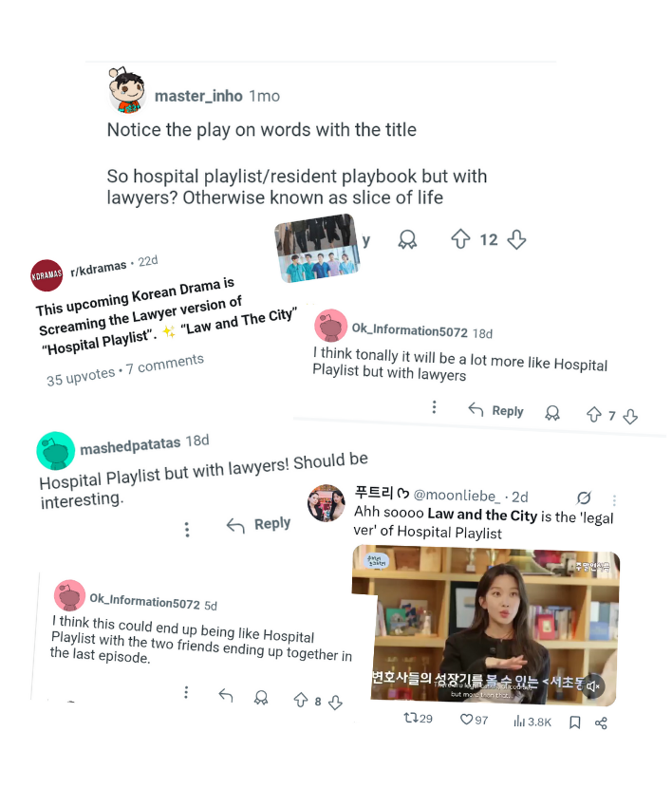The width and height of the screenshot is (672, 807).
Task: Click Reply under Ok_Information5072's 18d comment
Action: point(495,410)
